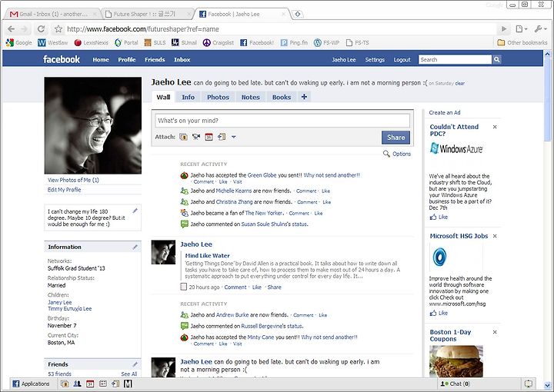Attach a video using camera icon
Viewport: 554px width, 392px height.
(196, 137)
